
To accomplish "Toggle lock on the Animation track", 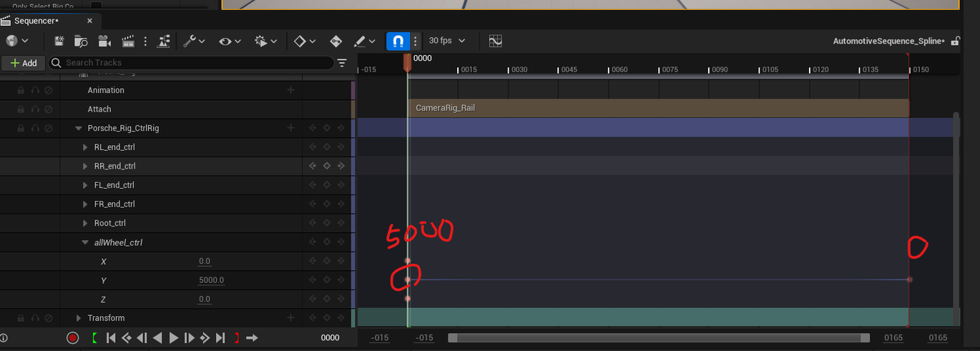I will click(x=20, y=91).
